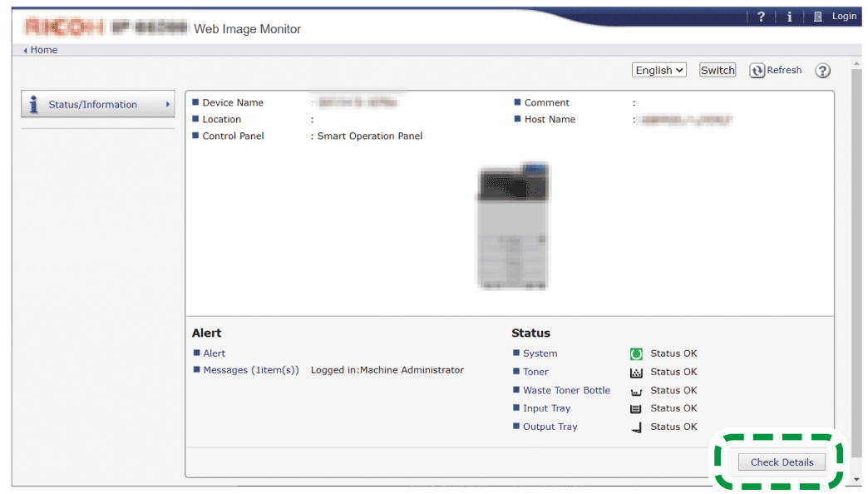868x494 pixels.
Task: Click the circled help icon beside Refresh
Action: (822, 71)
